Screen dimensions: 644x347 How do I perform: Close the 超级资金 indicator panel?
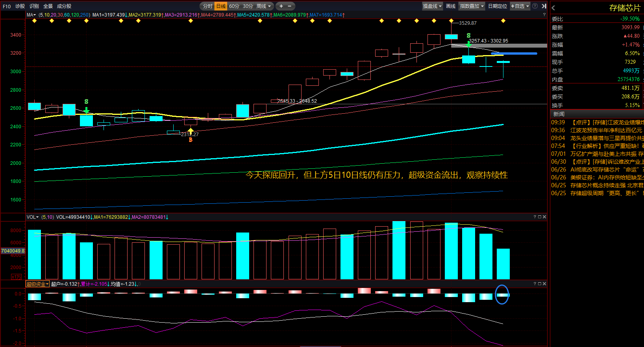pos(544,284)
